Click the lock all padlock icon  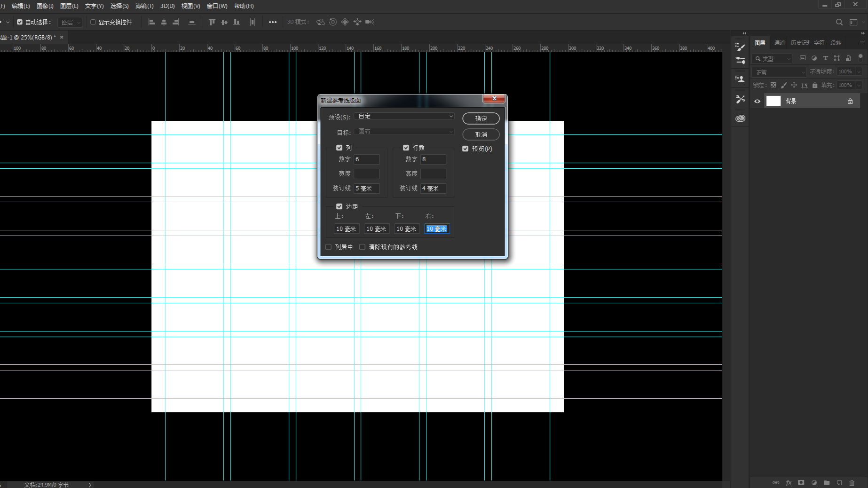point(815,85)
